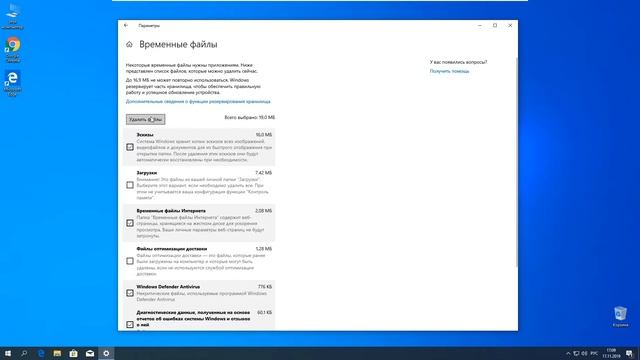Open File Explorer from the taskbar
Image resolution: width=640 pixels, height=360 pixels.
point(57,353)
